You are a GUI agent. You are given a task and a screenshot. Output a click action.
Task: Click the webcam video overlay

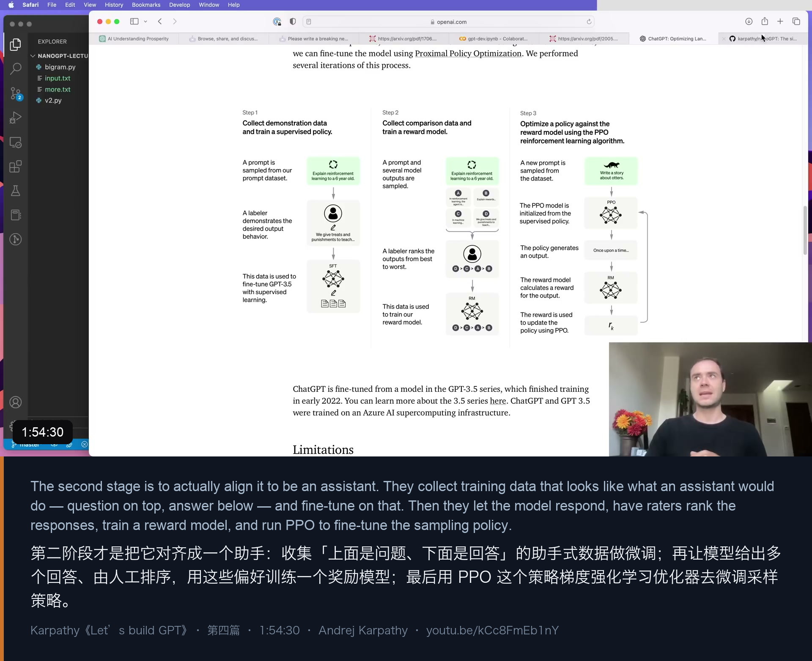pyautogui.click(x=710, y=399)
